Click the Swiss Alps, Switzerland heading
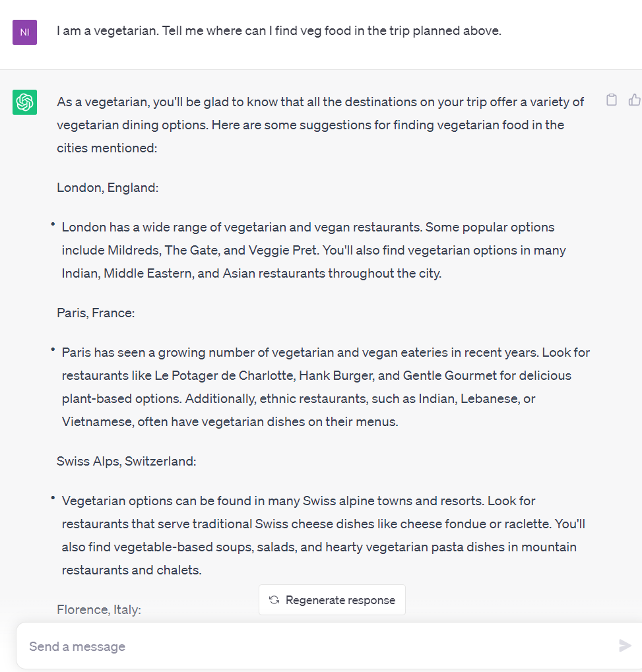 click(127, 461)
